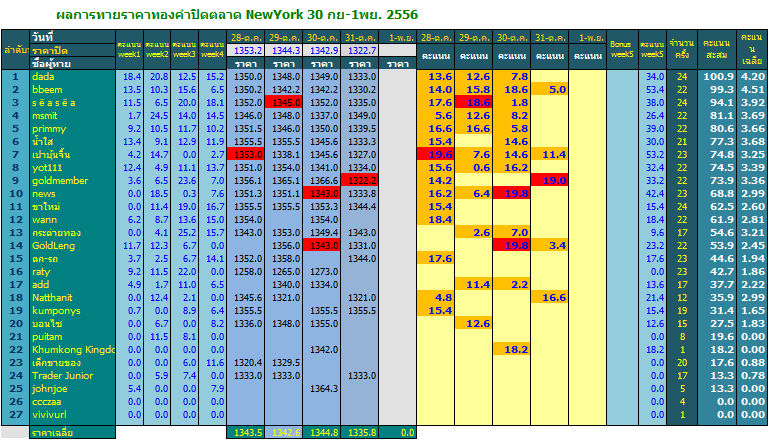Click participant name dada
772x442 pixels.
(x=43, y=77)
